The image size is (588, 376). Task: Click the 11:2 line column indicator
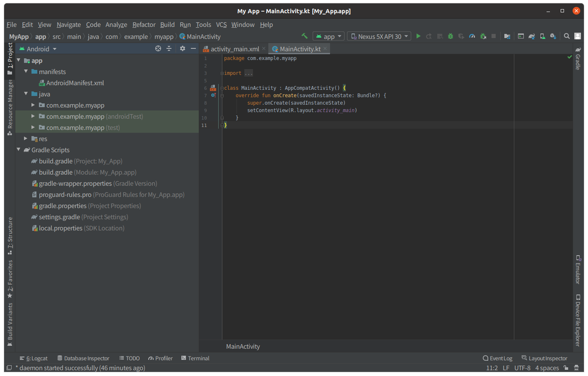492,368
